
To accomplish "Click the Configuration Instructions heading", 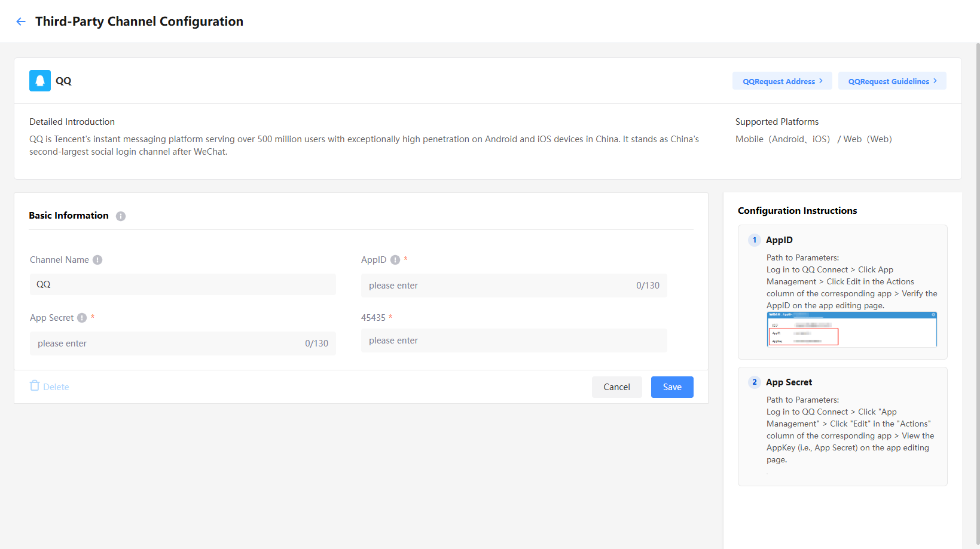I will (x=798, y=211).
